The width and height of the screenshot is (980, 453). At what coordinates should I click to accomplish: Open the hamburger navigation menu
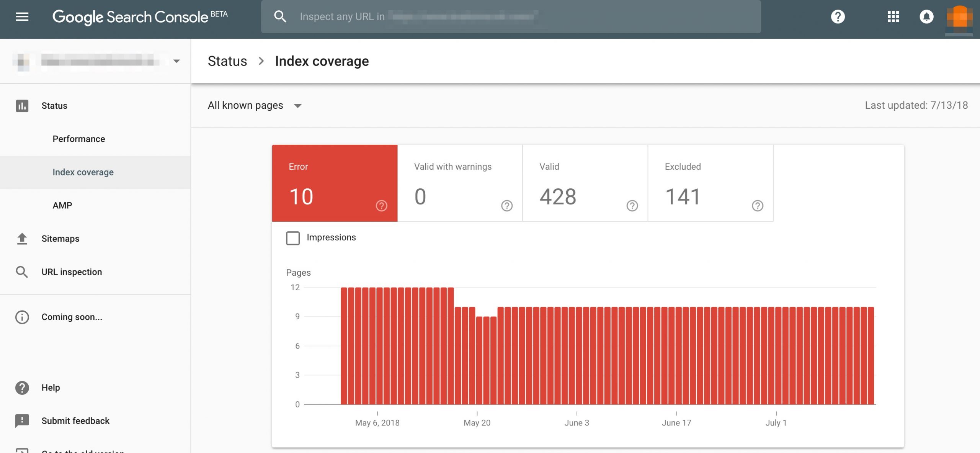[x=22, y=17]
